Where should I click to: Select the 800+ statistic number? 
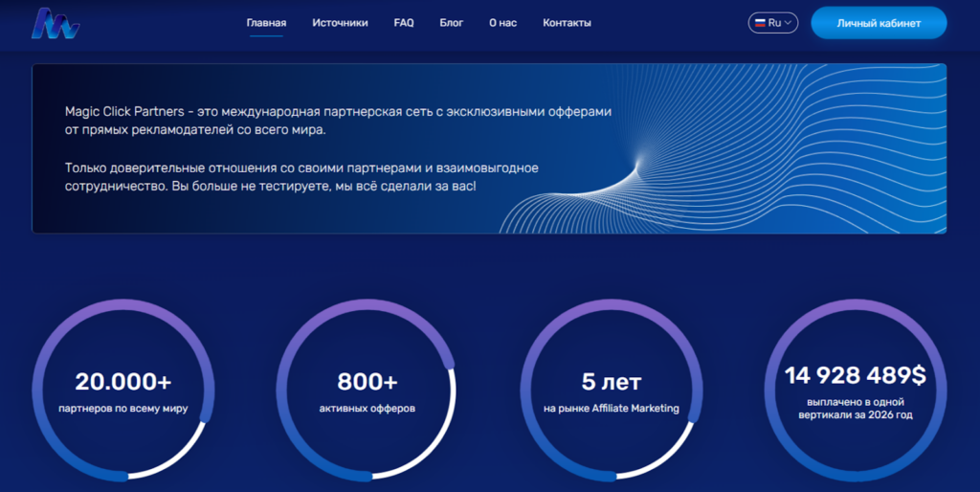367,382
